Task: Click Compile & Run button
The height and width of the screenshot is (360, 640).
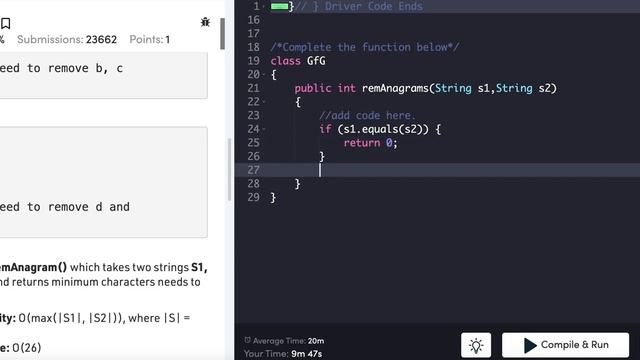Action: 565,345
